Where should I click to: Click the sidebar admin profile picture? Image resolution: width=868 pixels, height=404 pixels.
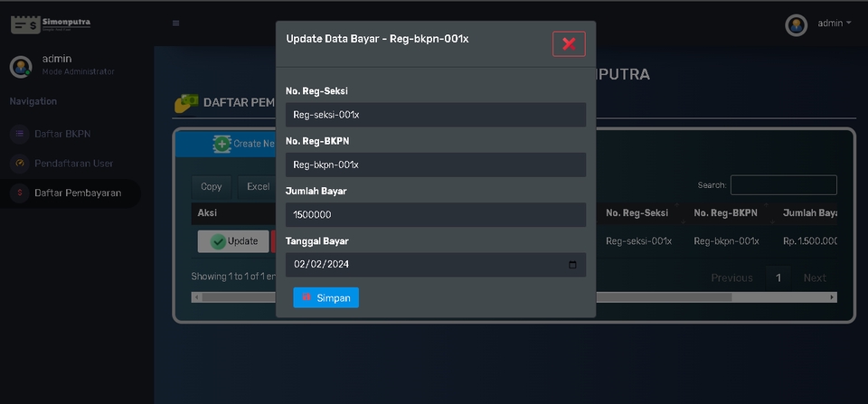click(21, 67)
